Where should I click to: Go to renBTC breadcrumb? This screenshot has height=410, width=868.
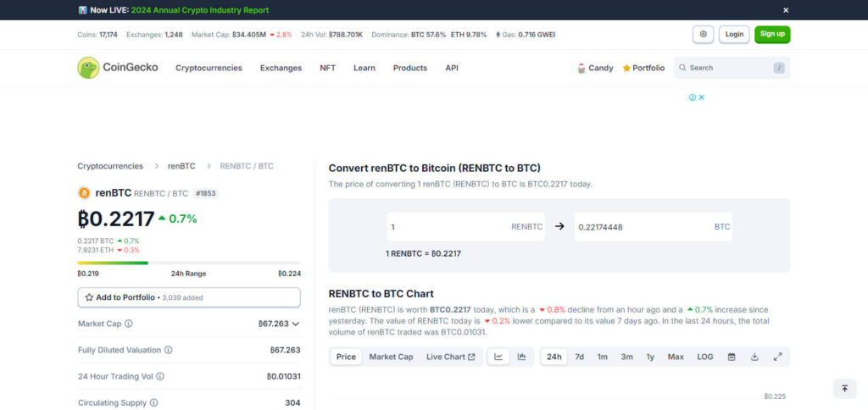coord(181,166)
